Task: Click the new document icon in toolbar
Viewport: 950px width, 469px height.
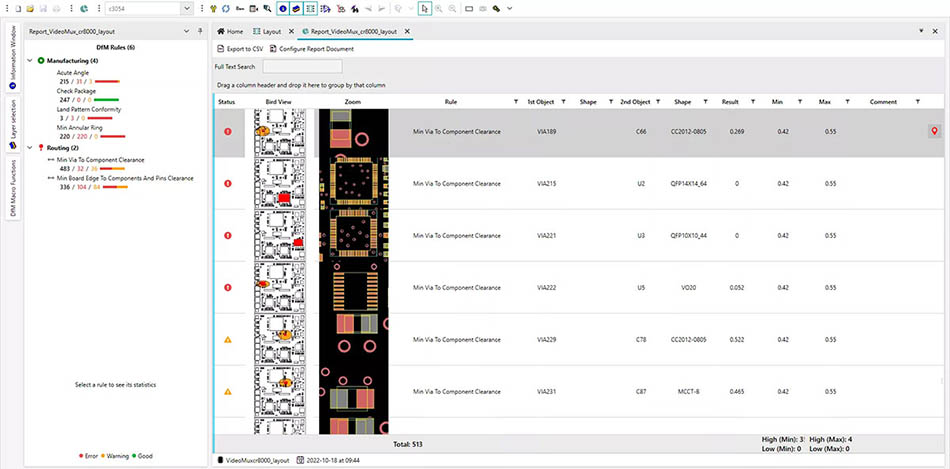Action: (x=18, y=8)
